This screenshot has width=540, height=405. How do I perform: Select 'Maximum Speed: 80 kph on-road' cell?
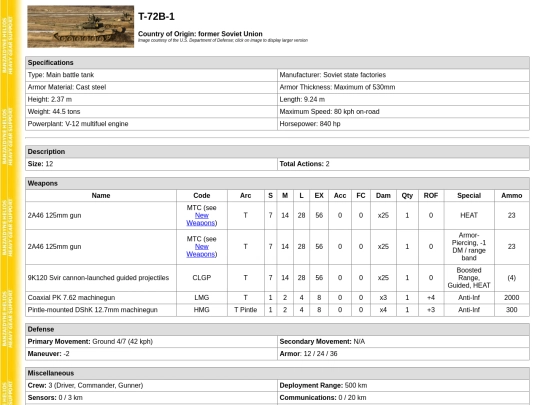point(403,112)
